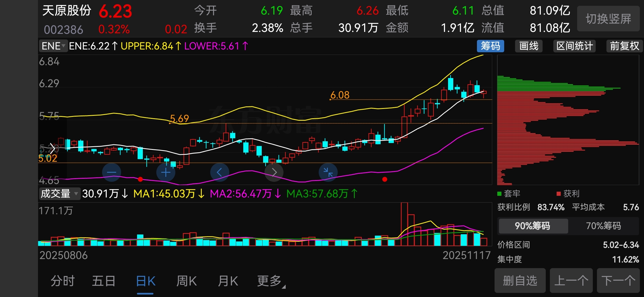Switch to the 周K tab
Image resolution: width=644 pixels, height=297 pixels.
coord(186,281)
